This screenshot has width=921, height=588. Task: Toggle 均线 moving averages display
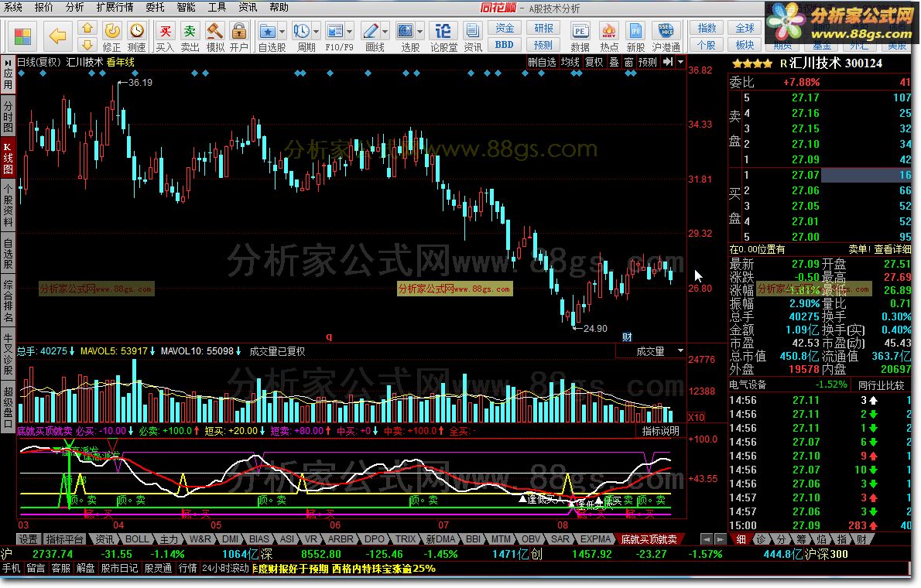click(570, 62)
